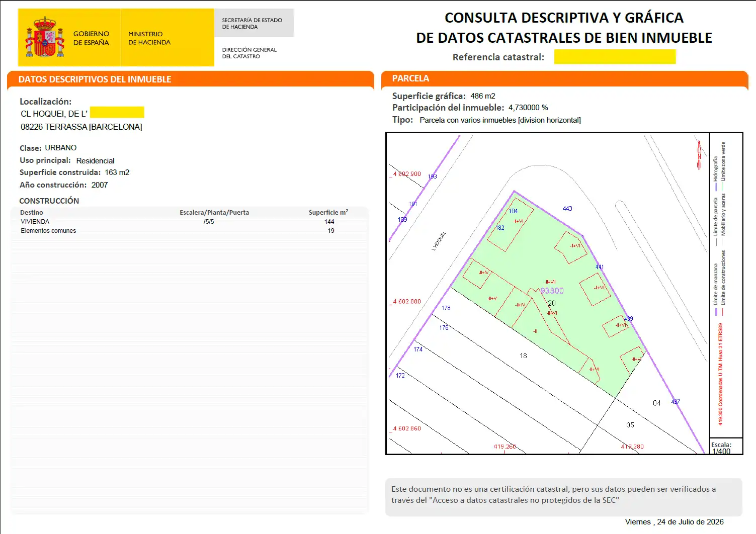Select '08226 TERRASSA [BARCELONA]' address line

[81, 127]
